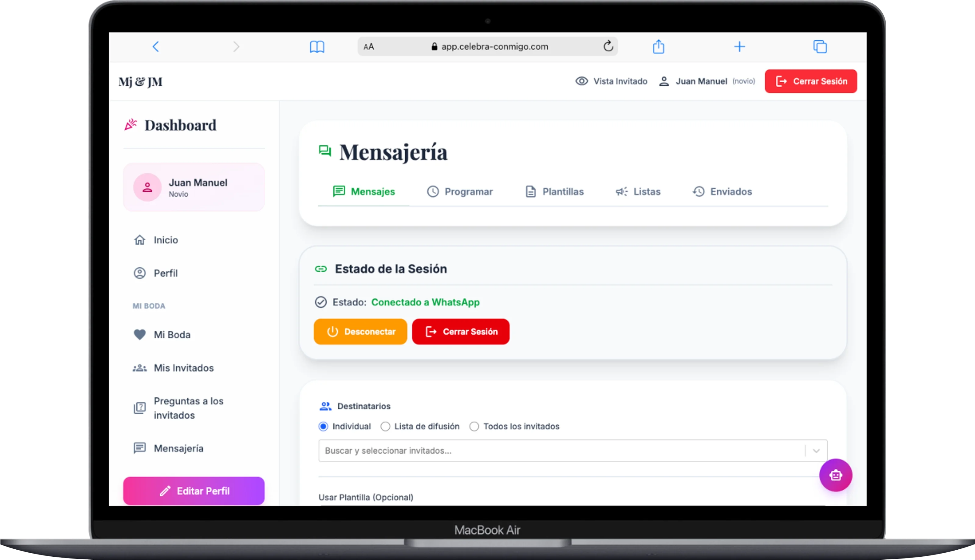Choose Lista de difusión as destinatarios

point(385,426)
